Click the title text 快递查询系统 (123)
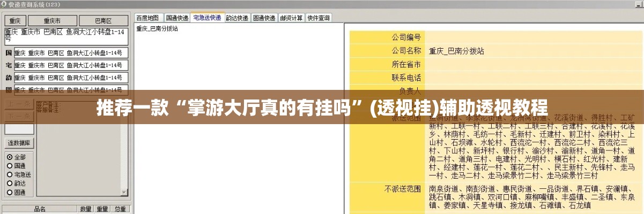 (34, 4)
